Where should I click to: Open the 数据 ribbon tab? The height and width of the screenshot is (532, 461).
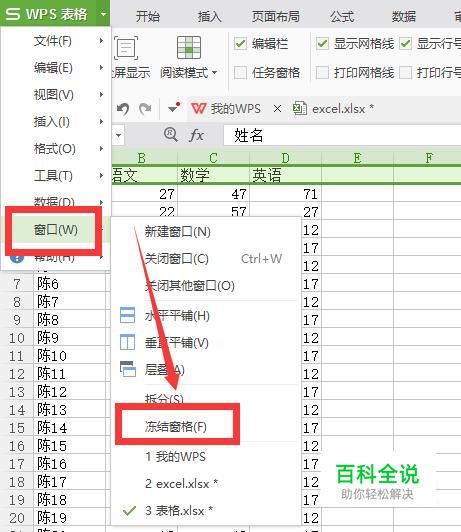pyautogui.click(x=404, y=16)
